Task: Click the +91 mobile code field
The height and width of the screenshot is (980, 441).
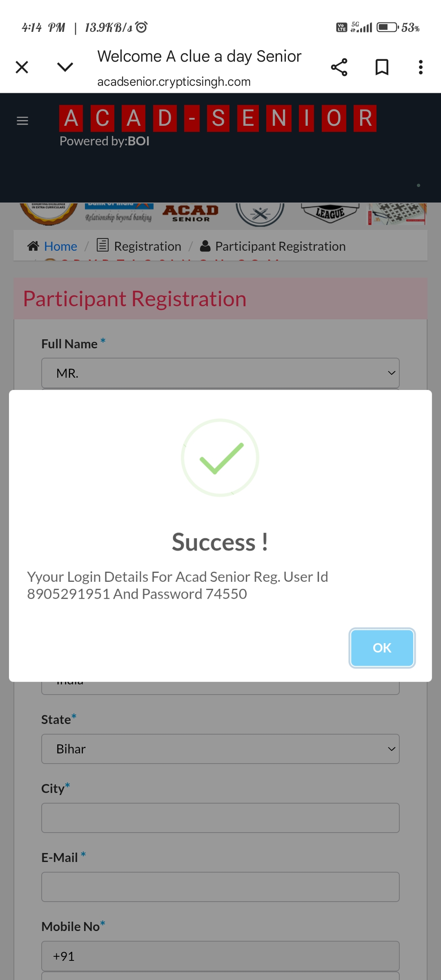Action: (220, 956)
